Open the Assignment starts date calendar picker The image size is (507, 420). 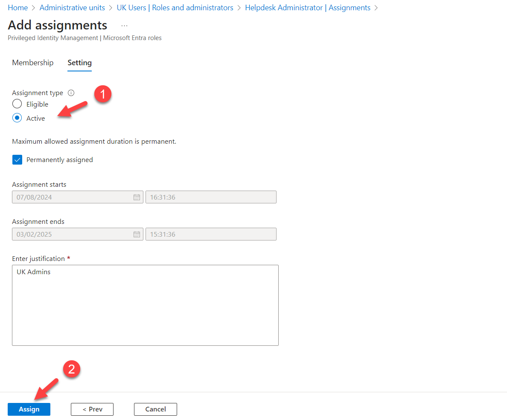pyautogui.click(x=137, y=197)
